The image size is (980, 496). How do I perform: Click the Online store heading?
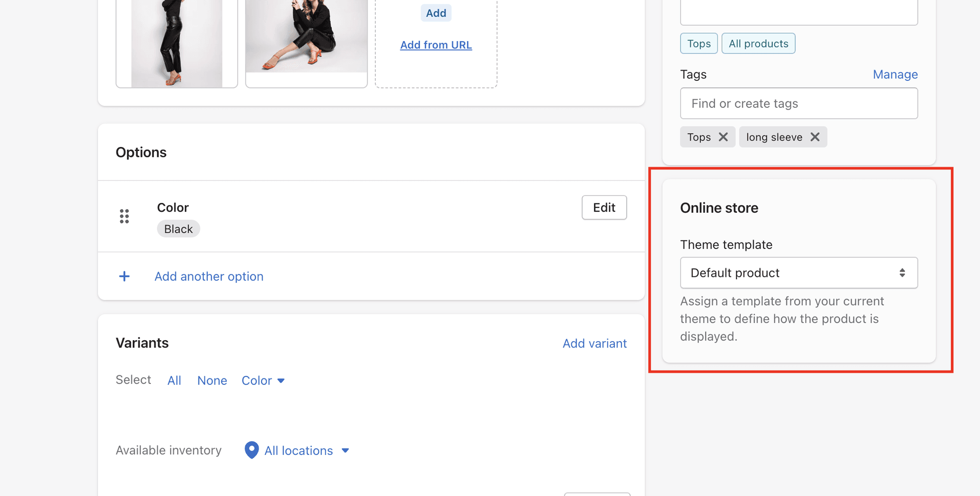point(719,208)
